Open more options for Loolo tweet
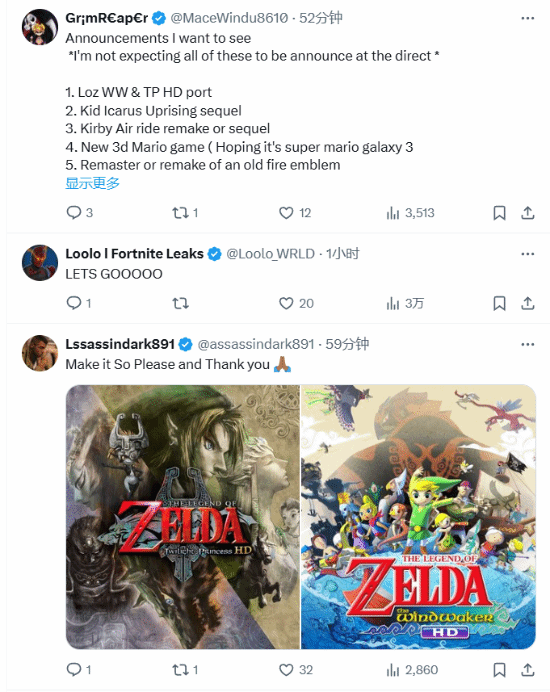Image resolution: width=550 pixels, height=692 pixels. tap(527, 254)
